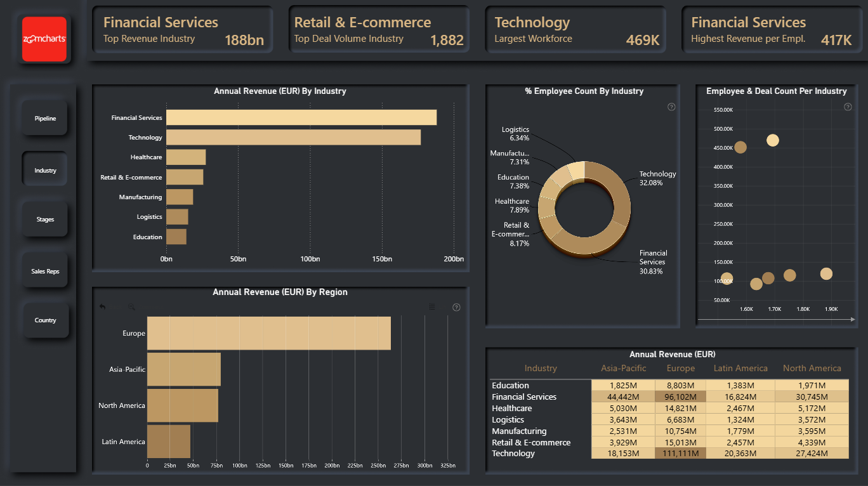The height and width of the screenshot is (486, 868).
Task: Sort table by Europe column header
Action: point(680,368)
